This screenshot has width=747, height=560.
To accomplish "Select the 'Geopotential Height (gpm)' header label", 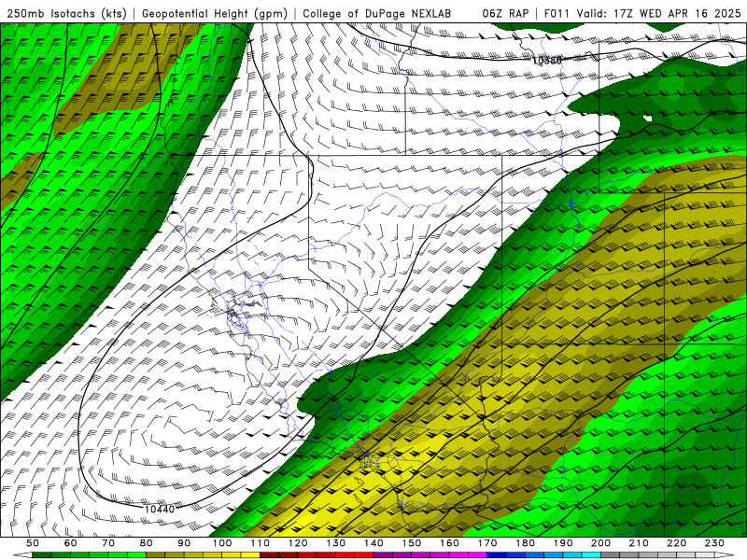I will (x=215, y=14).
